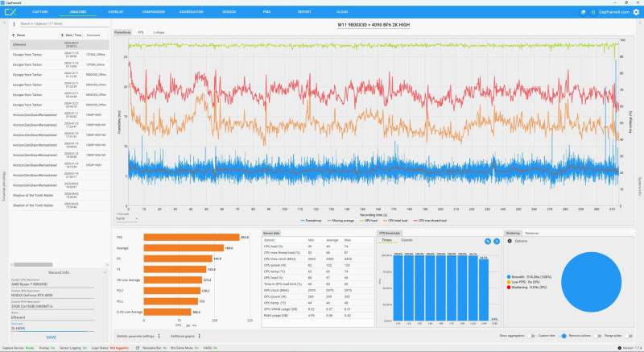Open Statistic parameter settings three-dot menu

pyautogui.click(x=159, y=336)
